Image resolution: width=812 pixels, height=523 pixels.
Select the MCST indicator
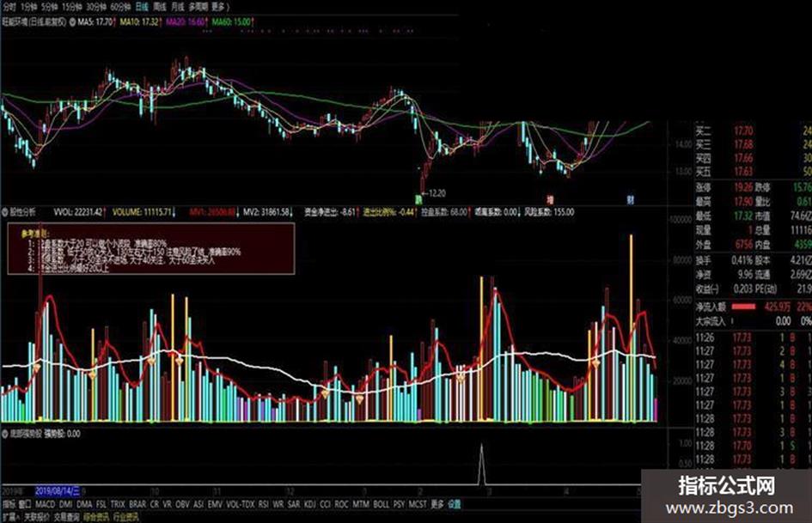418,503
